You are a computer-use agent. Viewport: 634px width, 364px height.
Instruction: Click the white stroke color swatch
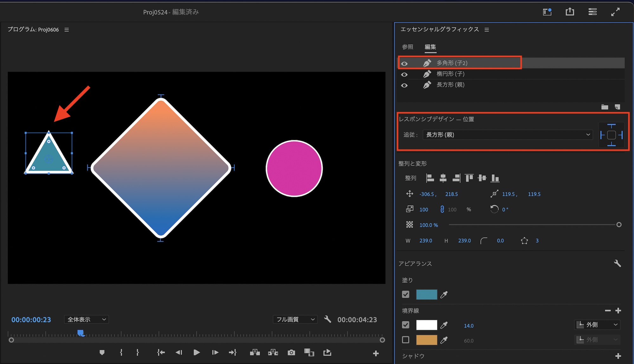pos(426,325)
